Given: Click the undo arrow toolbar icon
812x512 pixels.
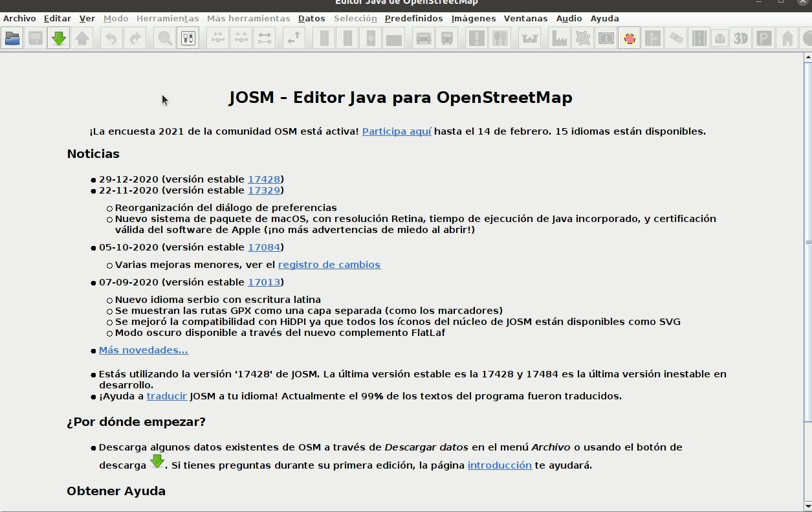Looking at the screenshot, I should 111,39.
